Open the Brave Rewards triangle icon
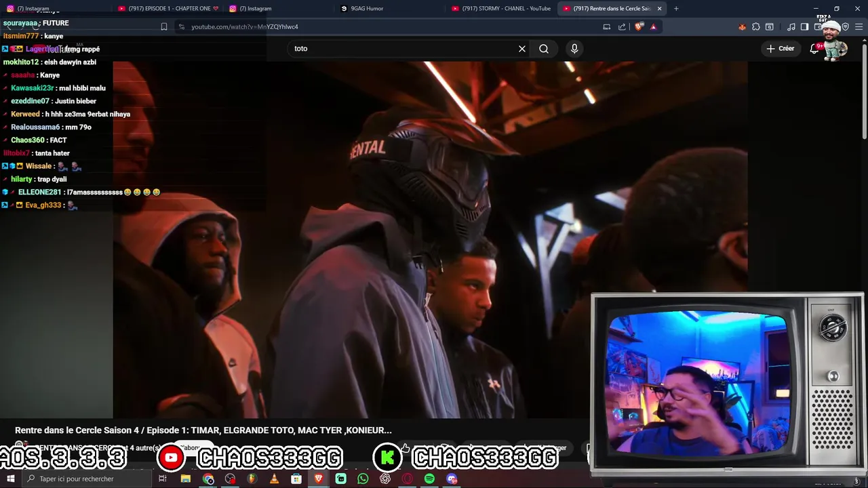The width and height of the screenshot is (868, 488). 653,27
